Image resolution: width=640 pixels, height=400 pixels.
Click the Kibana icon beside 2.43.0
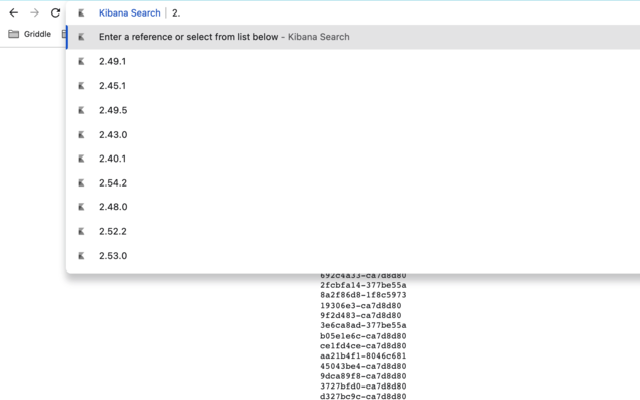click(x=81, y=134)
